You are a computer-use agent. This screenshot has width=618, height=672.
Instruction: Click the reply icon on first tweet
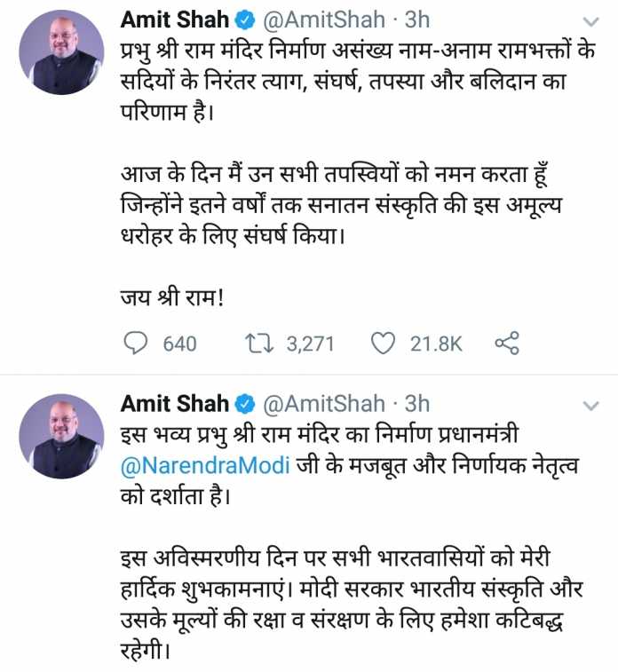coord(136,344)
